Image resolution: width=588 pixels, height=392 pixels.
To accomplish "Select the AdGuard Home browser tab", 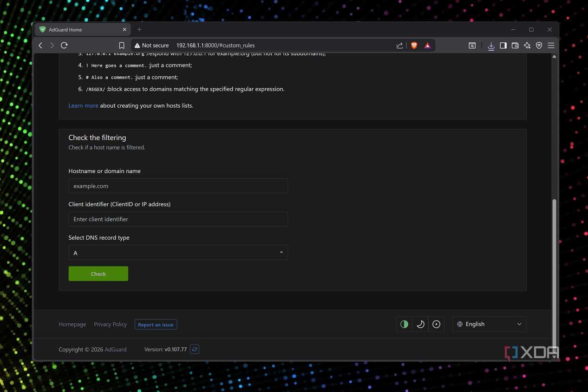I will click(x=84, y=29).
